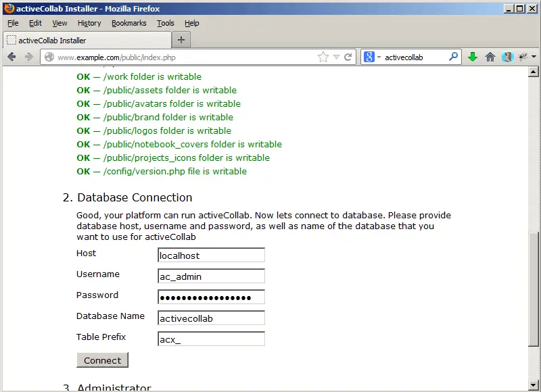Open the Edit menu
The height and width of the screenshot is (392, 541).
click(35, 23)
